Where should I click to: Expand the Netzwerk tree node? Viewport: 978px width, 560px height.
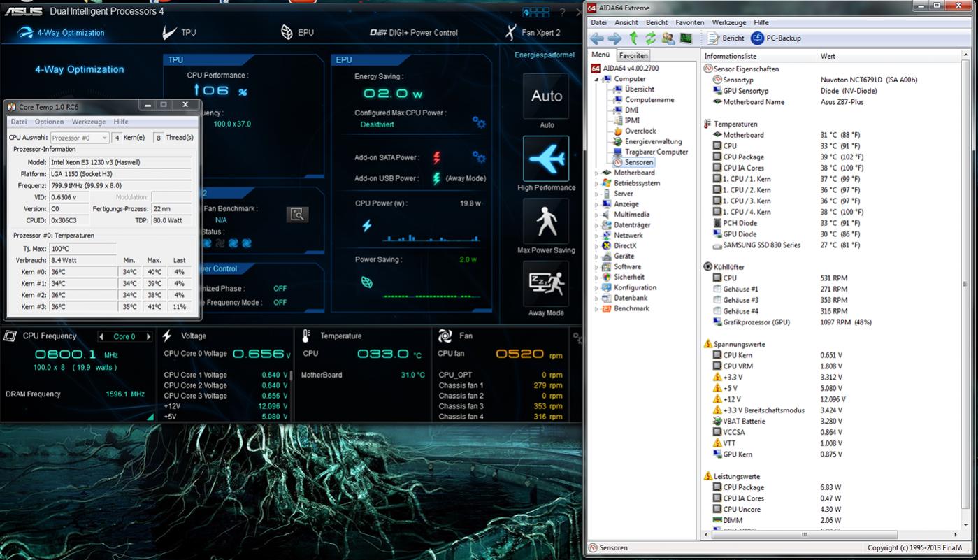coord(596,236)
